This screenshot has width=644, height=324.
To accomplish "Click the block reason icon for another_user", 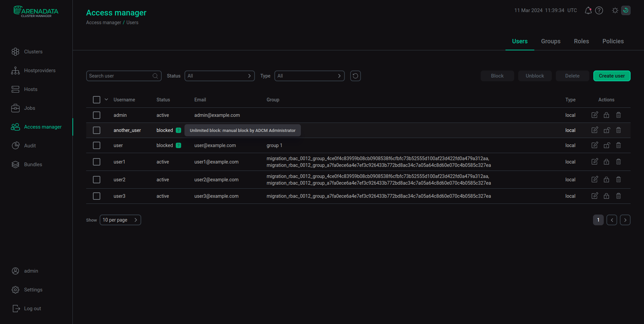I will tap(178, 130).
